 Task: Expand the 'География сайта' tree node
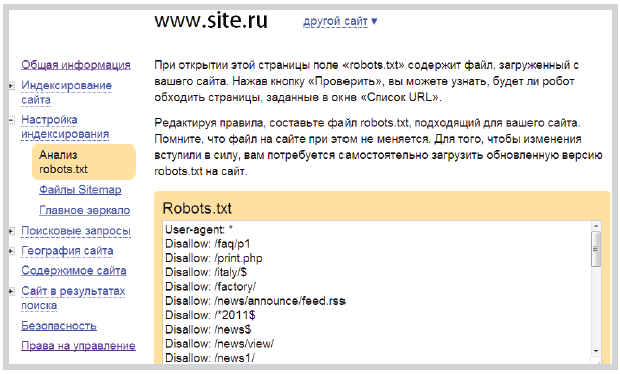tap(12, 251)
